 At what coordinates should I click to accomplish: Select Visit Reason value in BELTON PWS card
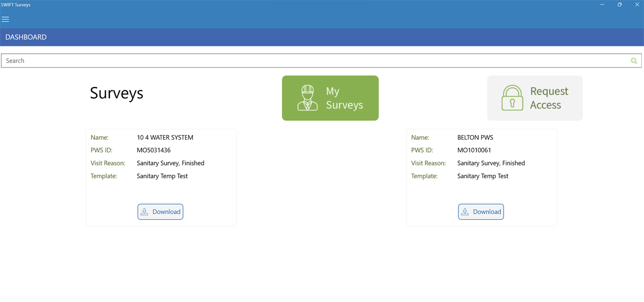[x=491, y=163]
